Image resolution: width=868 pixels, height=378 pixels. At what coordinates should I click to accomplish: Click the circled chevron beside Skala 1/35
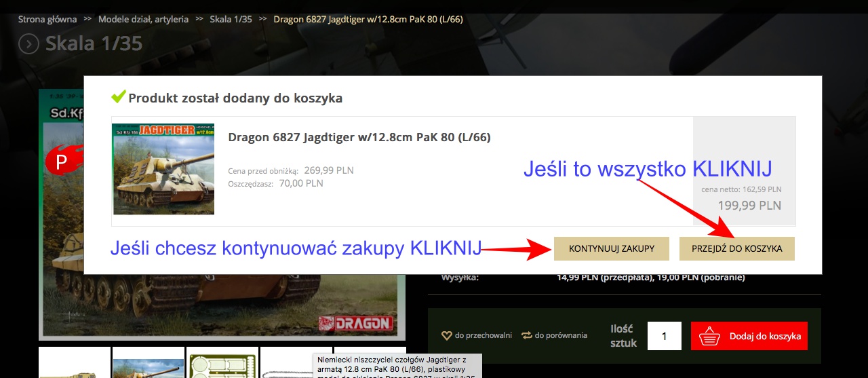click(28, 44)
